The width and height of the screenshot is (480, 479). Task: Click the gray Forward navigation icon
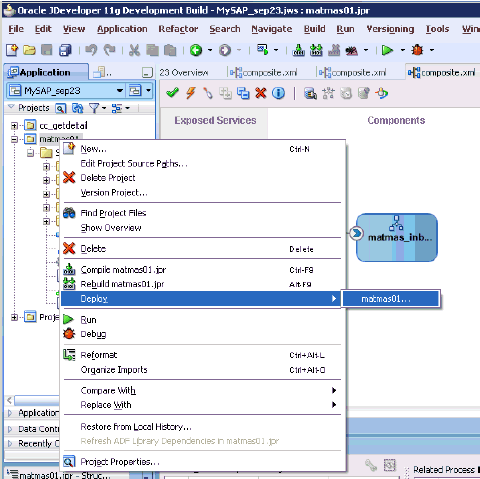coord(225,50)
